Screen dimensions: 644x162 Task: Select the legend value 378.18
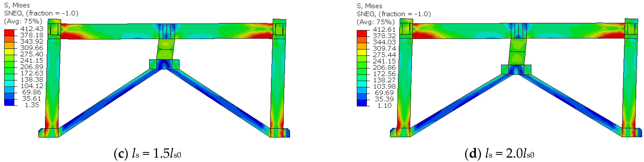tap(32, 35)
